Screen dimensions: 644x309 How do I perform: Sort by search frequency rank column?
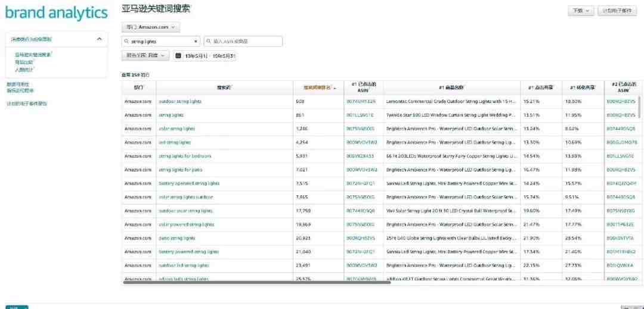tap(320, 88)
